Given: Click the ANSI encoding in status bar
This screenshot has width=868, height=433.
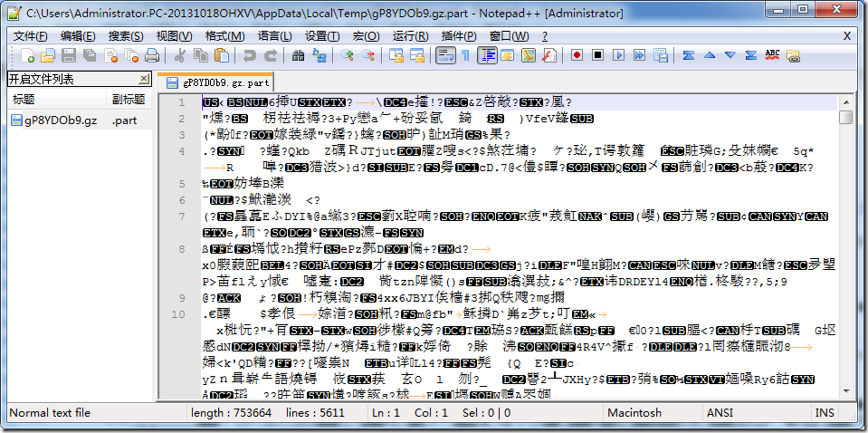Looking at the screenshot, I should click(720, 412).
